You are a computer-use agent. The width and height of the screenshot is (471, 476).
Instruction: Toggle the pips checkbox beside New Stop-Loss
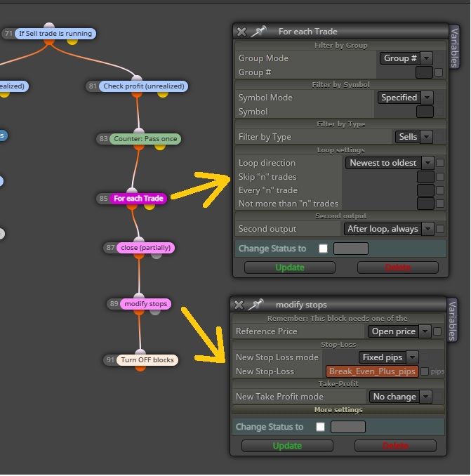pyautogui.click(x=425, y=371)
